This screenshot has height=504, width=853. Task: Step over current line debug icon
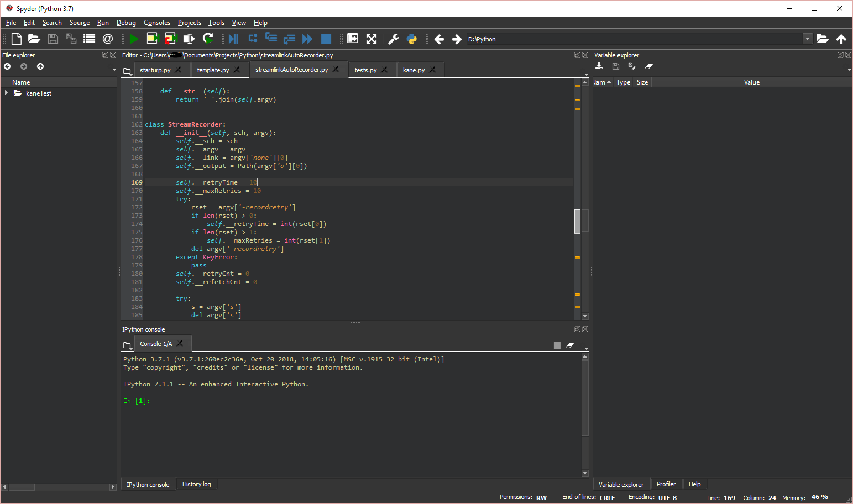[253, 38]
